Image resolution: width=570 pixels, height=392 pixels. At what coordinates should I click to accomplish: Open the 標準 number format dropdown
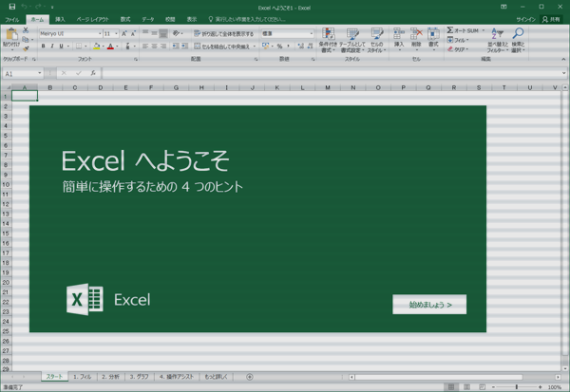(x=312, y=33)
